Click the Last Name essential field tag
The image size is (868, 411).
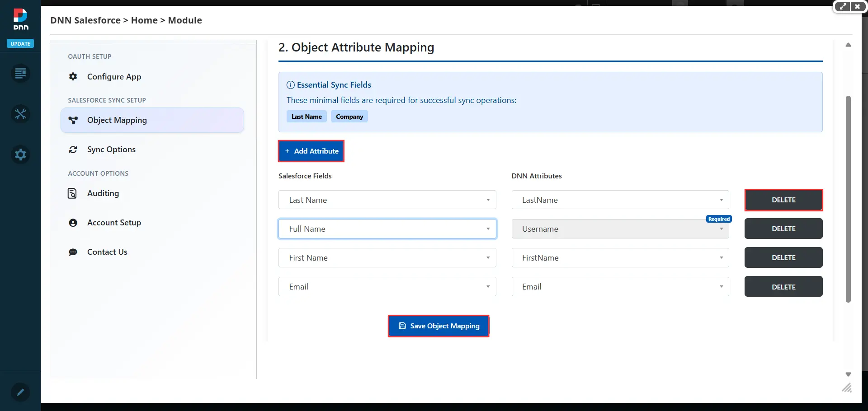pyautogui.click(x=307, y=117)
